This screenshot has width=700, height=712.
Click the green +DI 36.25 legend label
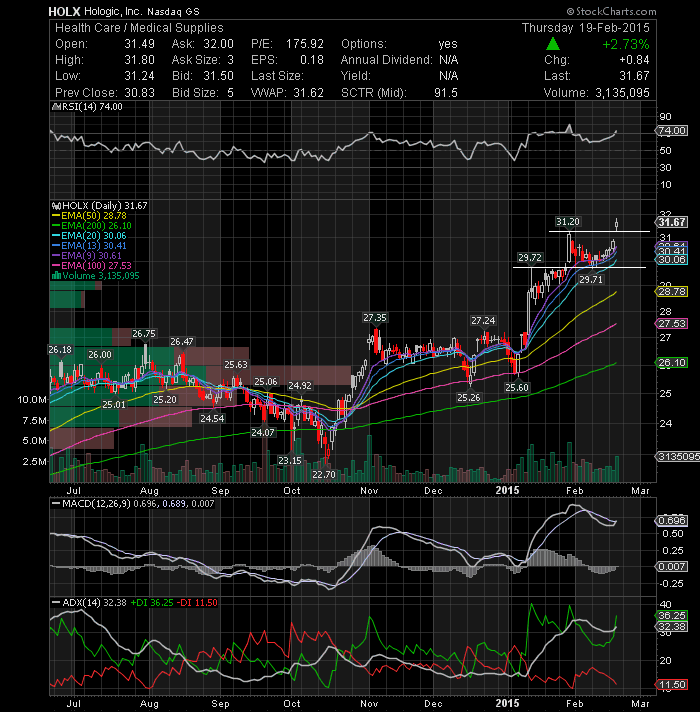click(x=152, y=603)
